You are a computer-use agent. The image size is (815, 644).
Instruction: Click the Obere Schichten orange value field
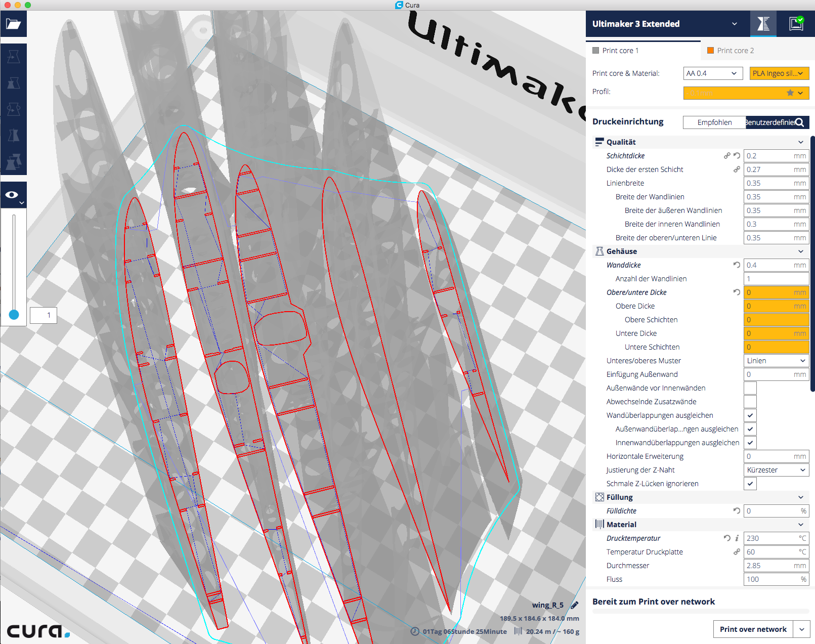(777, 320)
